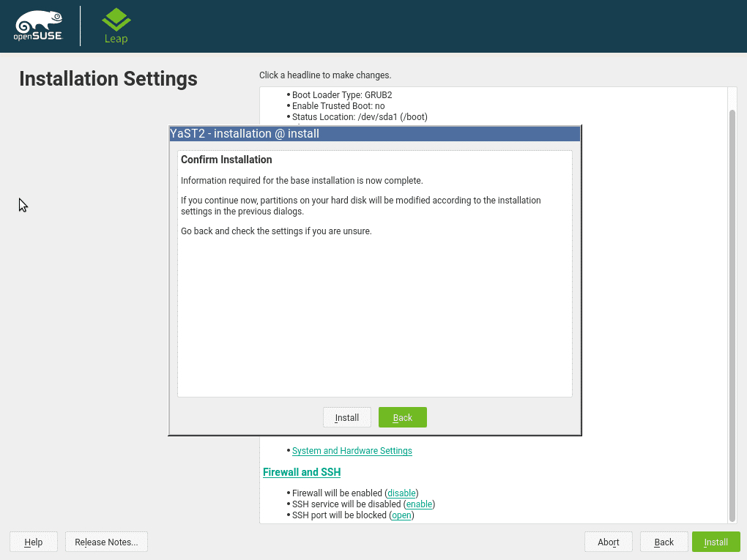The width and height of the screenshot is (747, 560).
Task: Click 'Information required for the base installation' text
Action: tap(268, 181)
